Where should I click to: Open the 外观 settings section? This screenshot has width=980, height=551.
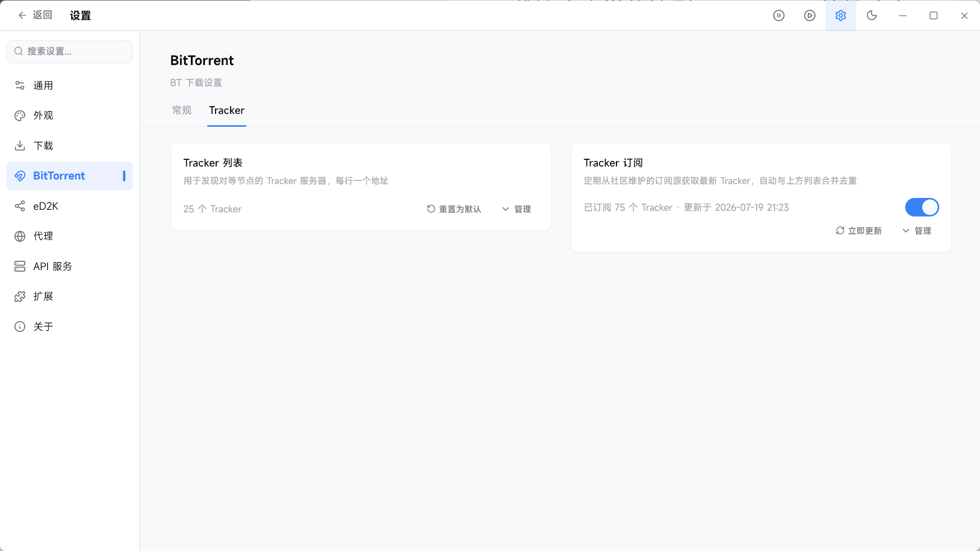(x=70, y=115)
